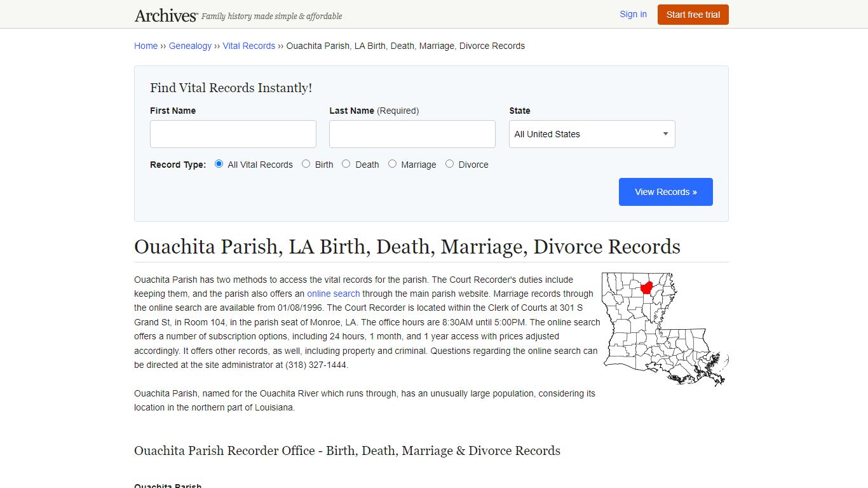Screen dimensions: 868x488
Task: Focus the First Name input field
Action: pos(233,134)
